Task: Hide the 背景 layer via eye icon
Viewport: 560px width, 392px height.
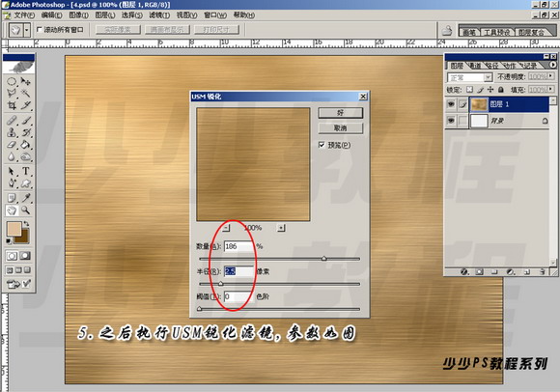Action: tap(451, 121)
